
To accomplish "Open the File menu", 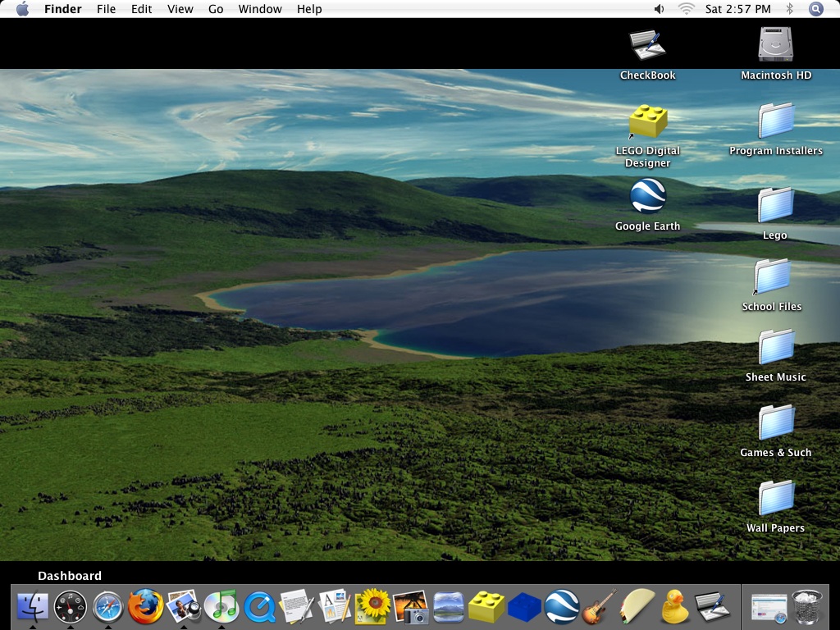I will pos(107,9).
